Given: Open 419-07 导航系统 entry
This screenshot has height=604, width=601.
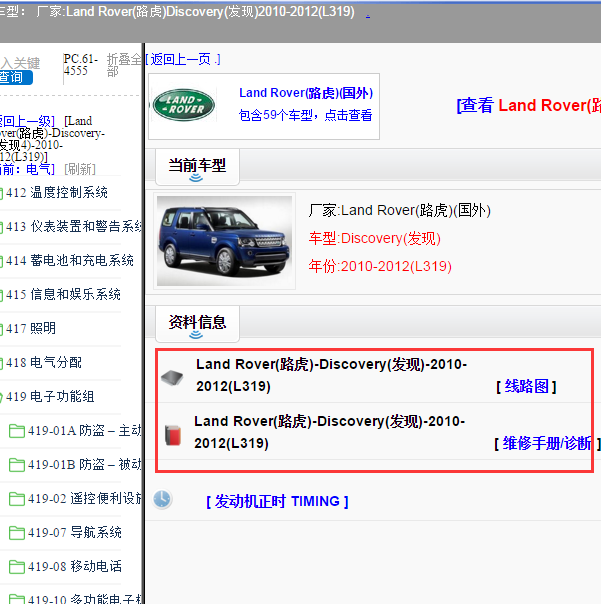Looking at the screenshot, I should click(75, 532).
